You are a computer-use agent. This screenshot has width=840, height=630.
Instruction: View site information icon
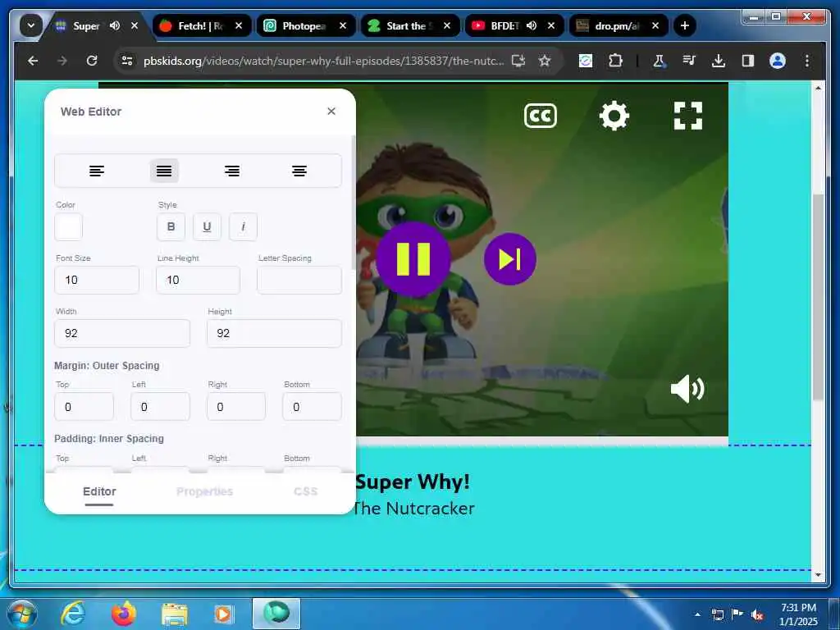(127, 61)
